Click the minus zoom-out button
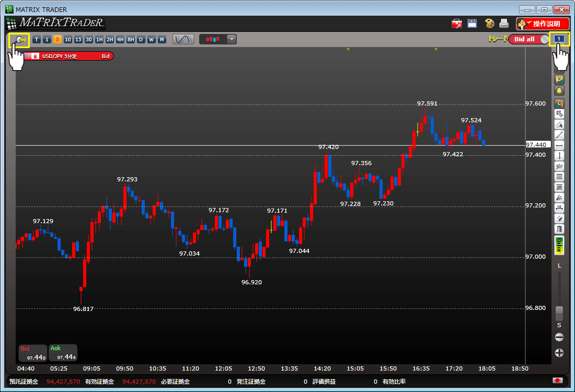This screenshot has width=575, height=392. pyautogui.click(x=559, y=337)
